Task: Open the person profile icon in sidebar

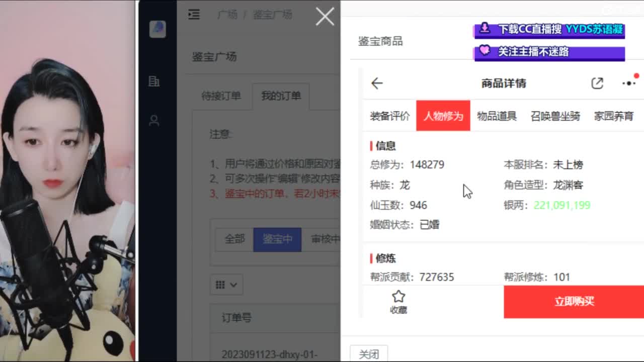Action: pos(154,120)
